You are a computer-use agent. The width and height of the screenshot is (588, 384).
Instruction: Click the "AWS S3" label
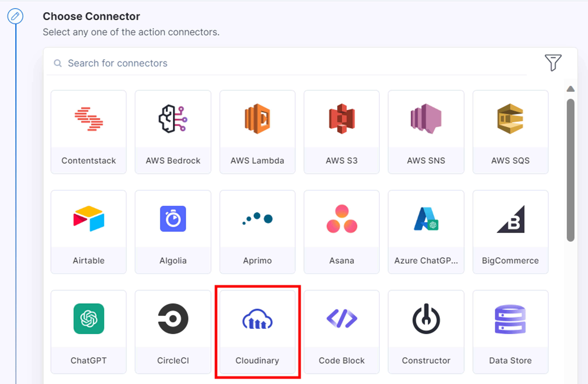pyautogui.click(x=342, y=161)
